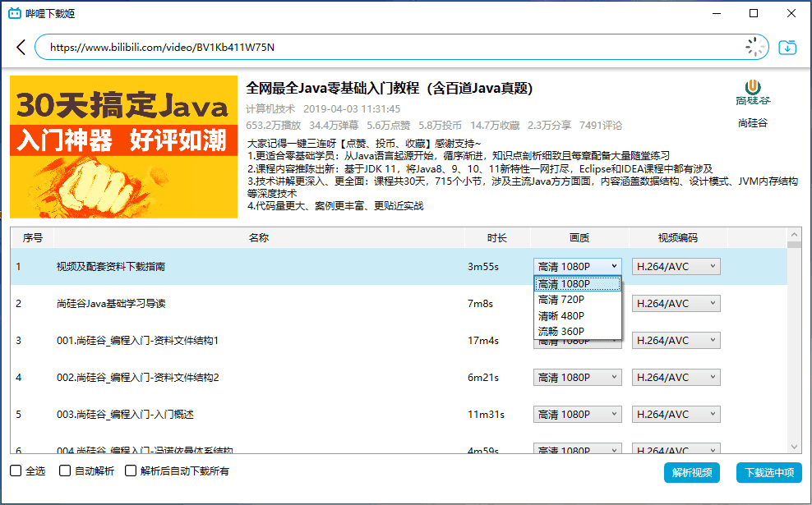
Task: Click the duration 6m21s cell
Action: click(483, 377)
